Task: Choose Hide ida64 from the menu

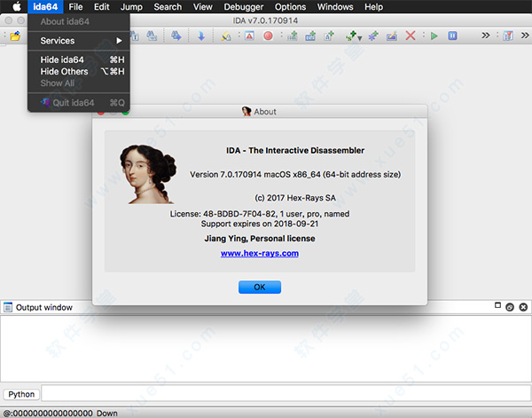Action: (79, 59)
